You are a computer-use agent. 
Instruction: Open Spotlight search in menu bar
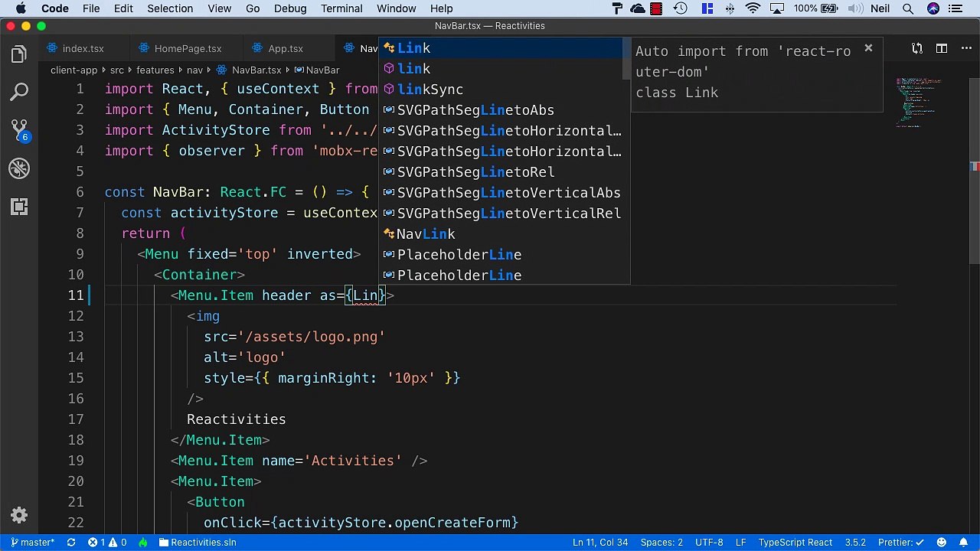(908, 8)
